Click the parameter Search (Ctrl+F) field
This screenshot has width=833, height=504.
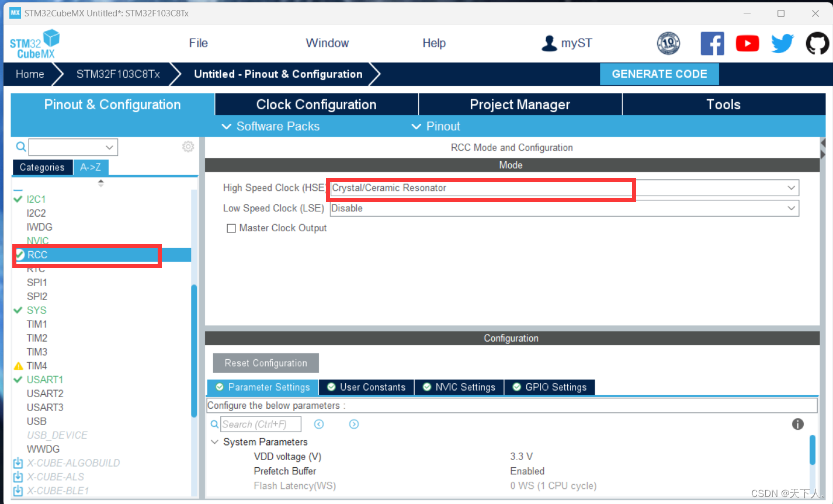(x=261, y=424)
